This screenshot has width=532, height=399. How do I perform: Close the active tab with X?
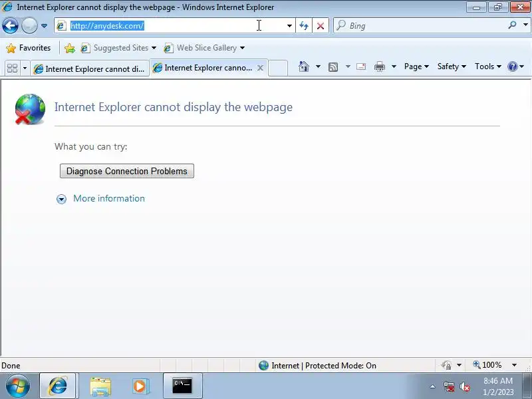click(260, 68)
